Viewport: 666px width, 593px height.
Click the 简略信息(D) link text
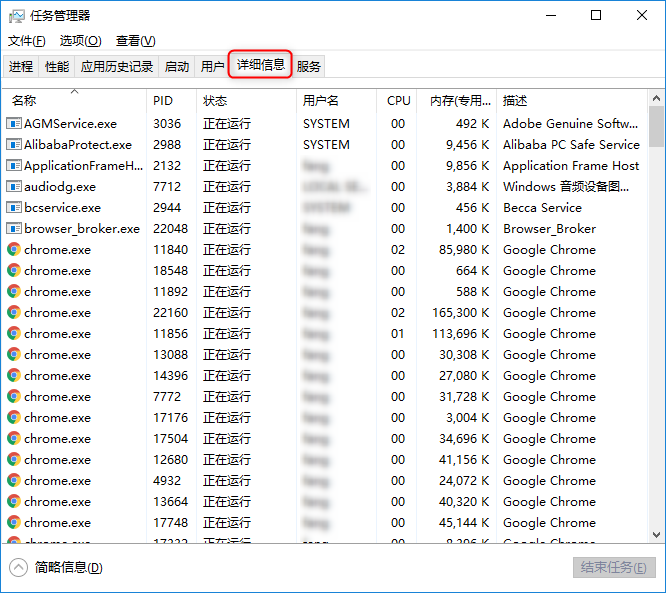68,568
